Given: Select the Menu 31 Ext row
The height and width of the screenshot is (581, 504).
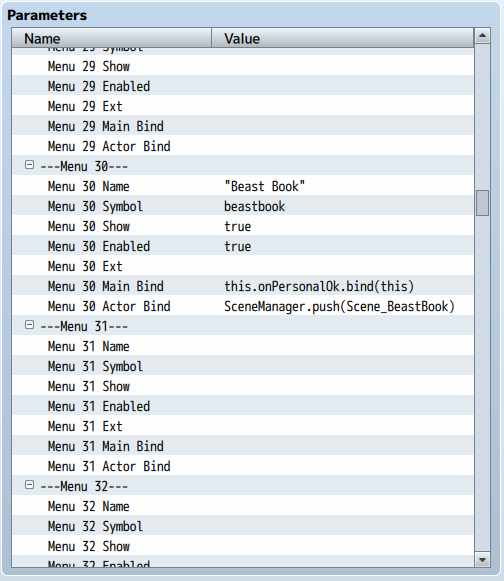Looking at the screenshot, I should pyautogui.click(x=243, y=426).
